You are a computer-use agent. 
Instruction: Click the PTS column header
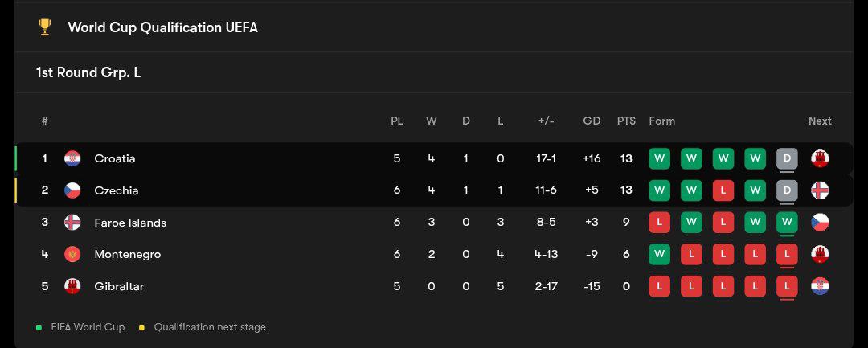(626, 121)
